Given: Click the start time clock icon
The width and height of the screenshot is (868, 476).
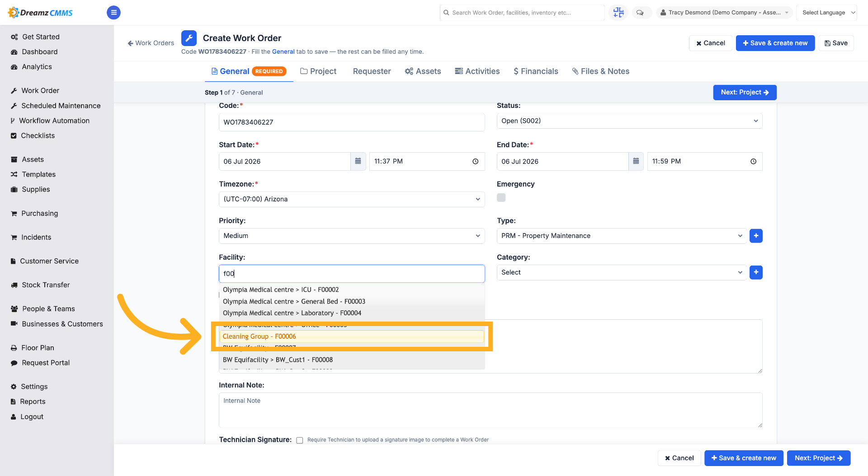Looking at the screenshot, I should point(476,161).
